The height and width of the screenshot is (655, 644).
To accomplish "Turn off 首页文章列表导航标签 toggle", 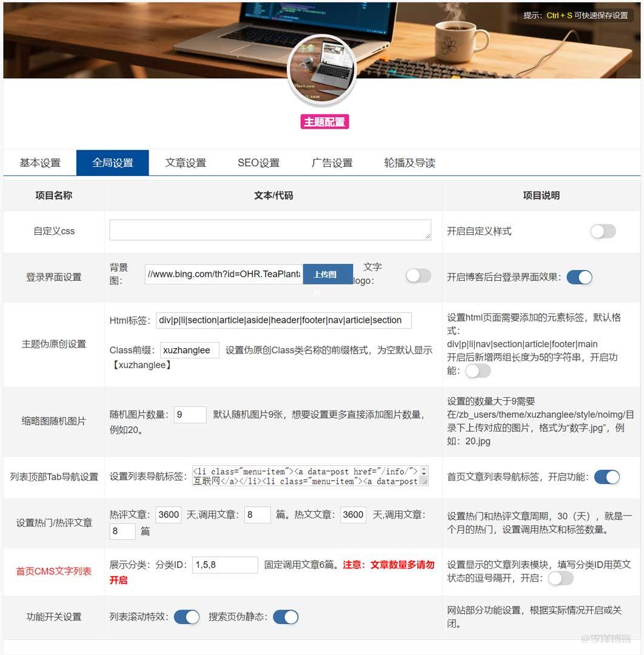I will click(x=606, y=477).
